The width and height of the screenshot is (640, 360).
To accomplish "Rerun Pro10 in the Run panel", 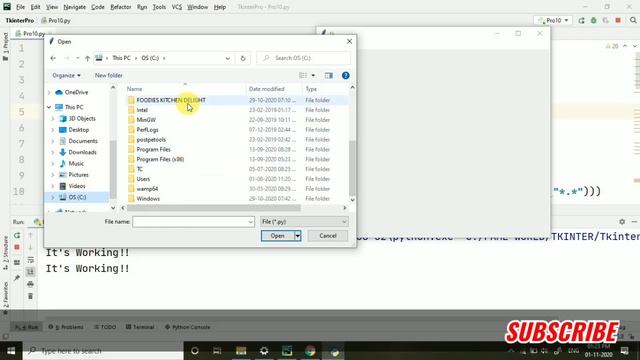I will click(x=17, y=236).
